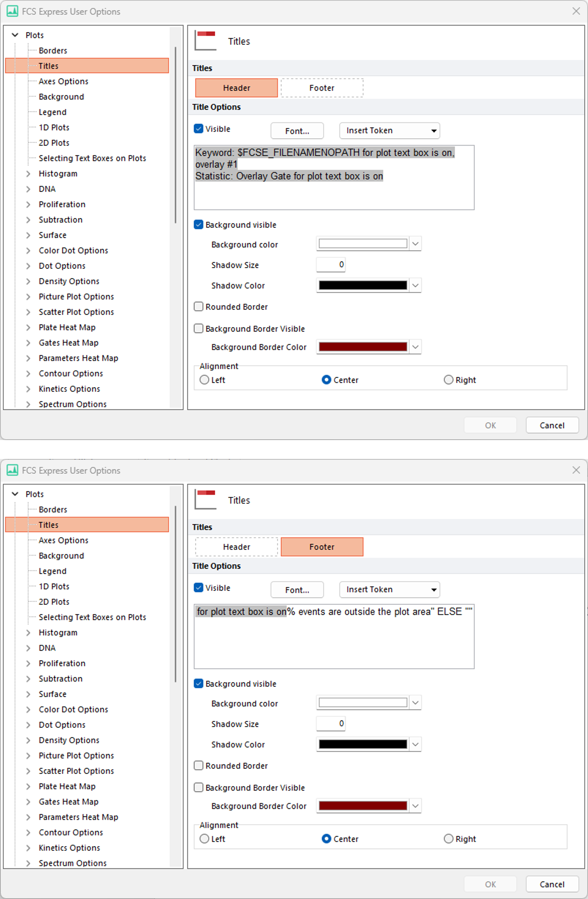Expand Contour Options in bottom window
Image resolution: width=588 pixels, height=899 pixels.
point(28,833)
